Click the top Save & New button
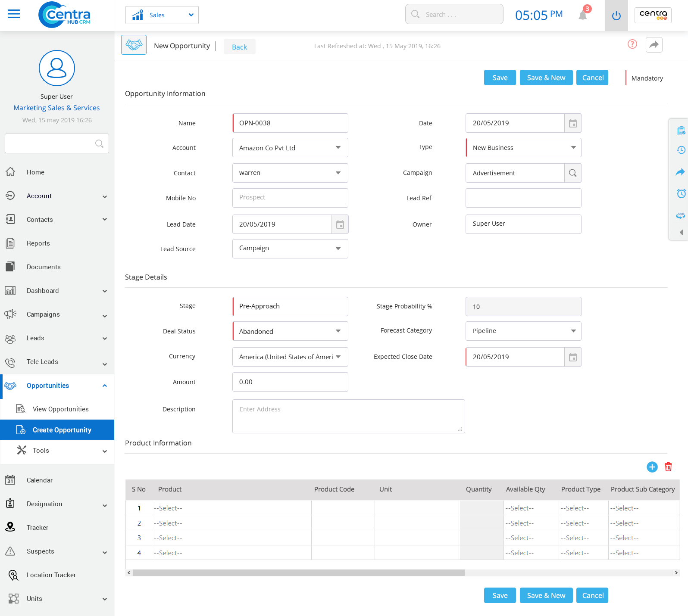Viewport: 688px width, 616px height. [x=546, y=78]
